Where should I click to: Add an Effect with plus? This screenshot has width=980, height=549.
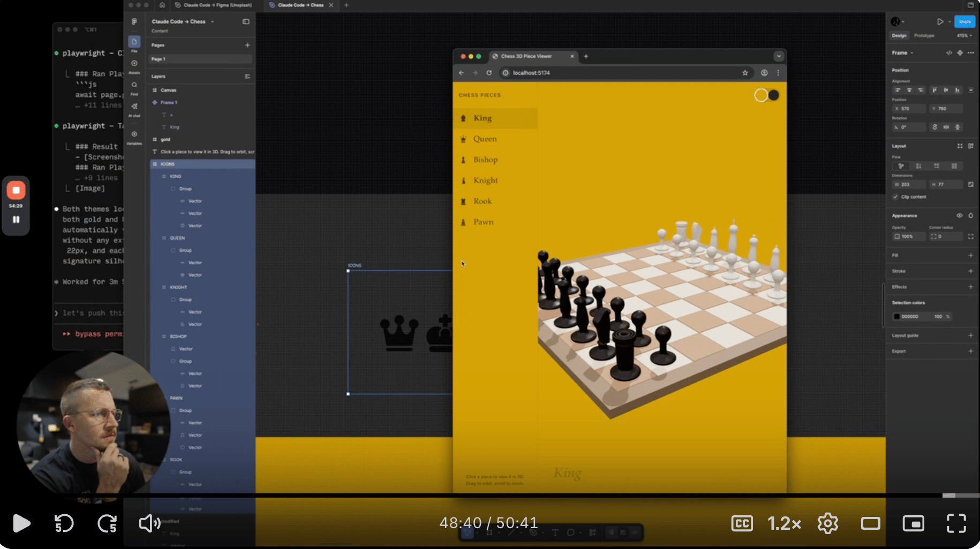point(970,287)
